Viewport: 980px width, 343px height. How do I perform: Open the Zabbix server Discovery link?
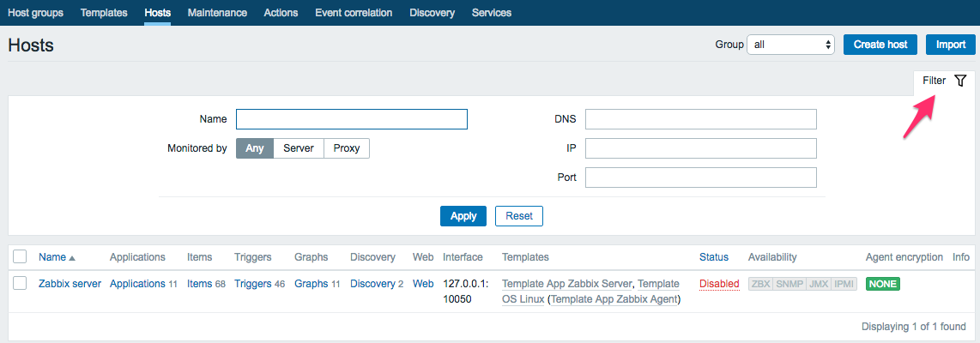tap(372, 284)
